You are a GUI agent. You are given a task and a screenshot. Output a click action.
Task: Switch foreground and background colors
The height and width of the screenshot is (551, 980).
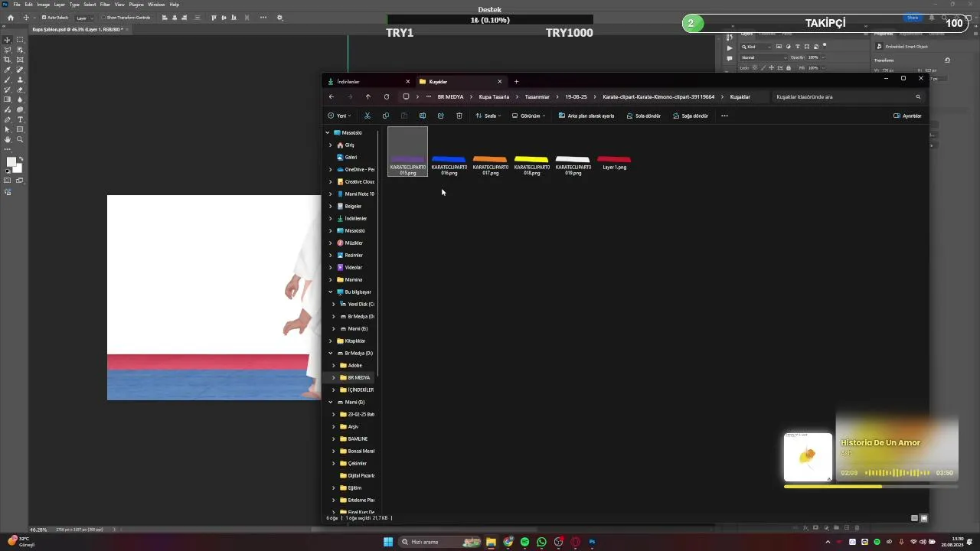point(21,159)
